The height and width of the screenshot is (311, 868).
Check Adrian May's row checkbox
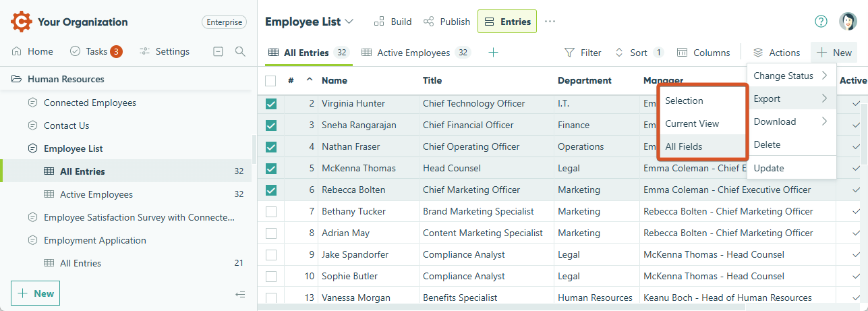click(270, 233)
